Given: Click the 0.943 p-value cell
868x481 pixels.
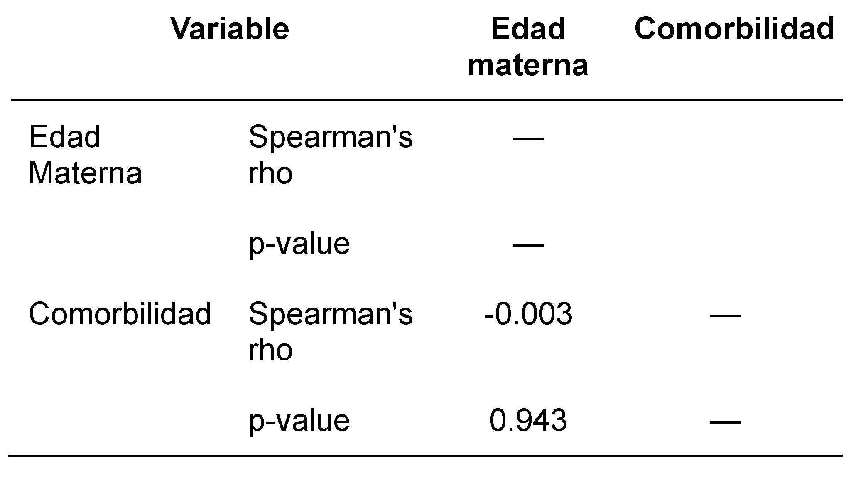Looking at the screenshot, I should click(528, 420).
